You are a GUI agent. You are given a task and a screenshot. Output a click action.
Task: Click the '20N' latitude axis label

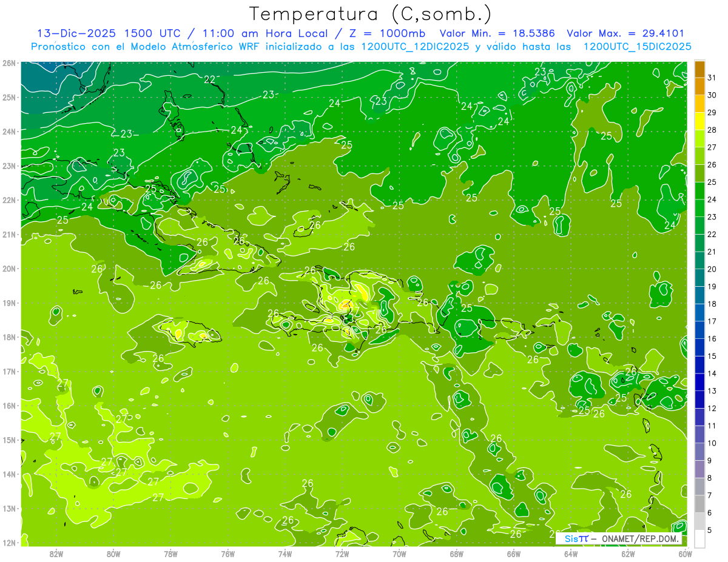[x=8, y=268]
